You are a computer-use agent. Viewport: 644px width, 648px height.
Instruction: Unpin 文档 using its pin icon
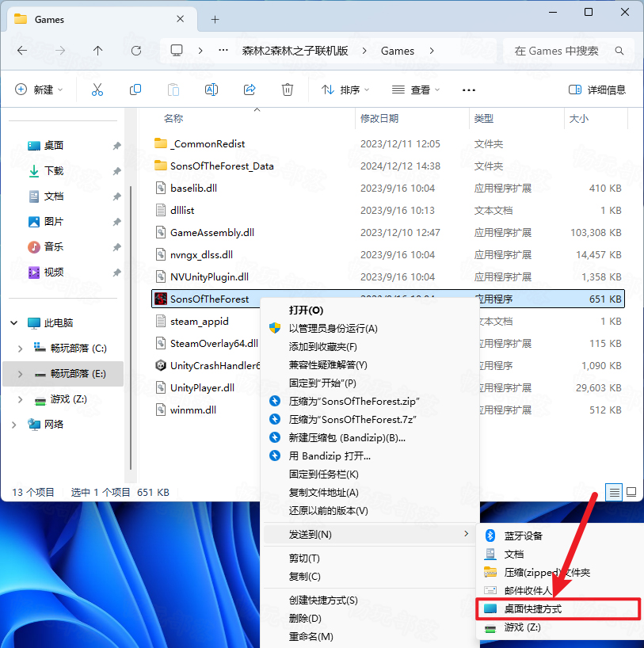117,196
